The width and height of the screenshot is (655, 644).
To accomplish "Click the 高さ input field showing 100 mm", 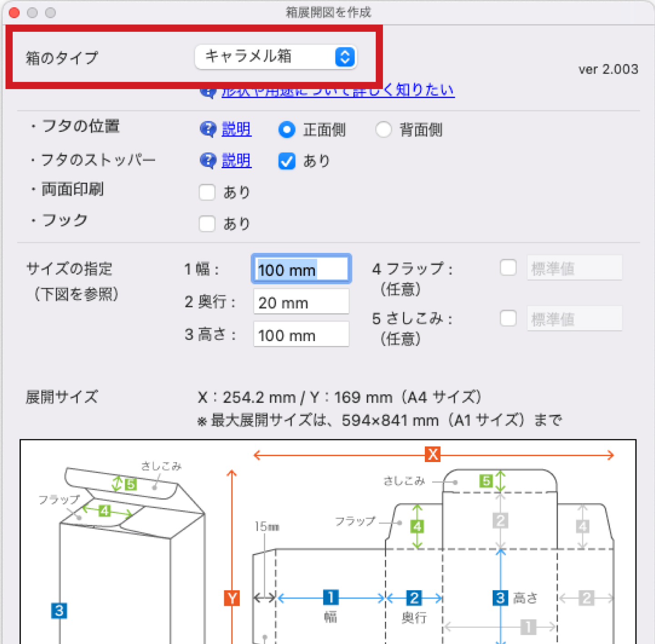I will point(301,335).
